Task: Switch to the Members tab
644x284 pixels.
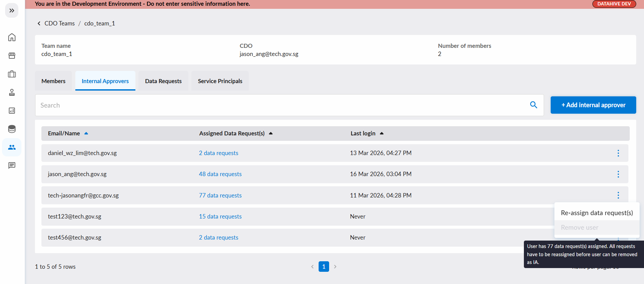Action: 53,81
